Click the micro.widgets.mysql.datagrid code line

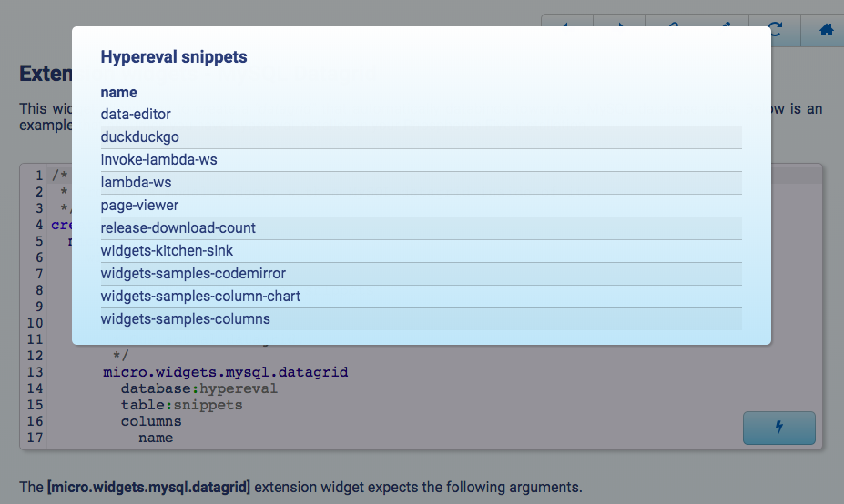pyautogui.click(x=225, y=372)
